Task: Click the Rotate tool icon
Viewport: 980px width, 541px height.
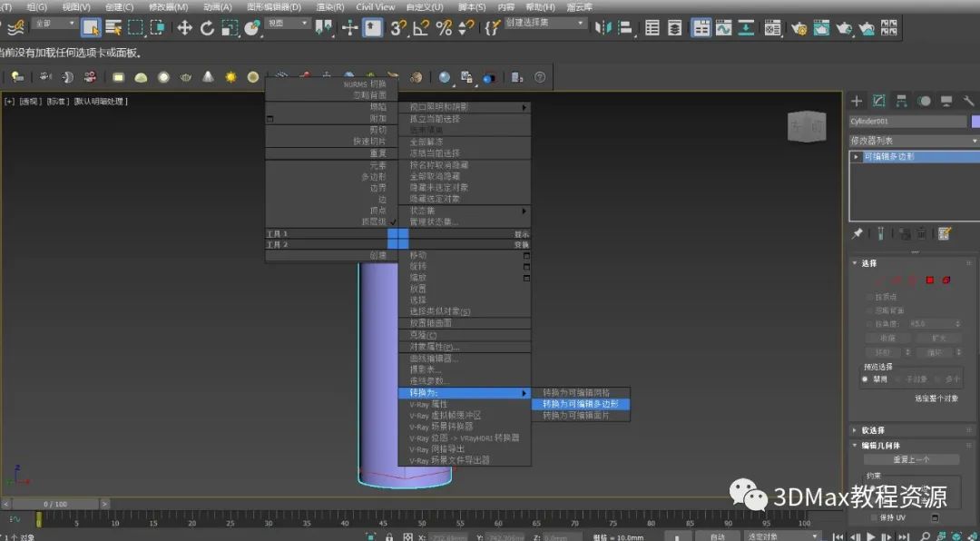Action: point(208,28)
